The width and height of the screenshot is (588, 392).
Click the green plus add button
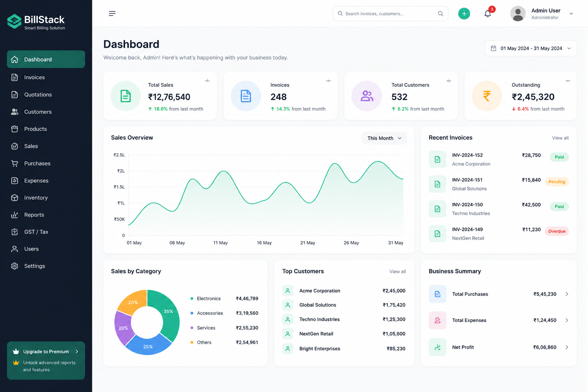[464, 14]
